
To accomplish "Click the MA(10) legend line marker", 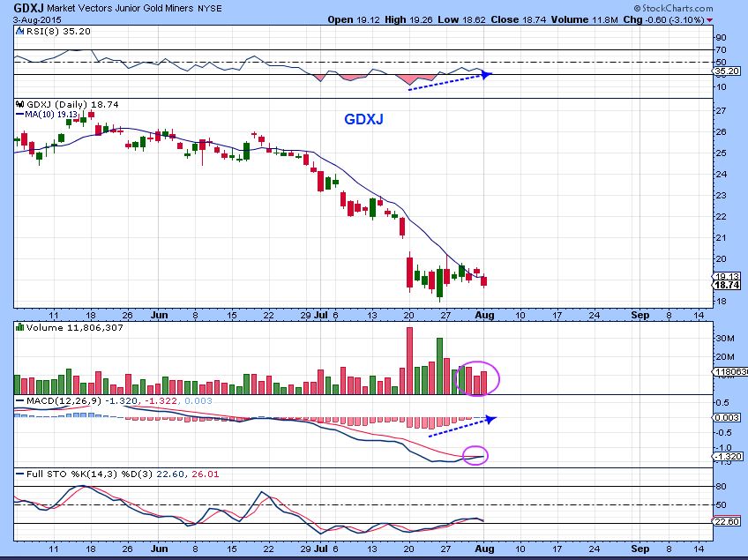I will tap(19, 115).
